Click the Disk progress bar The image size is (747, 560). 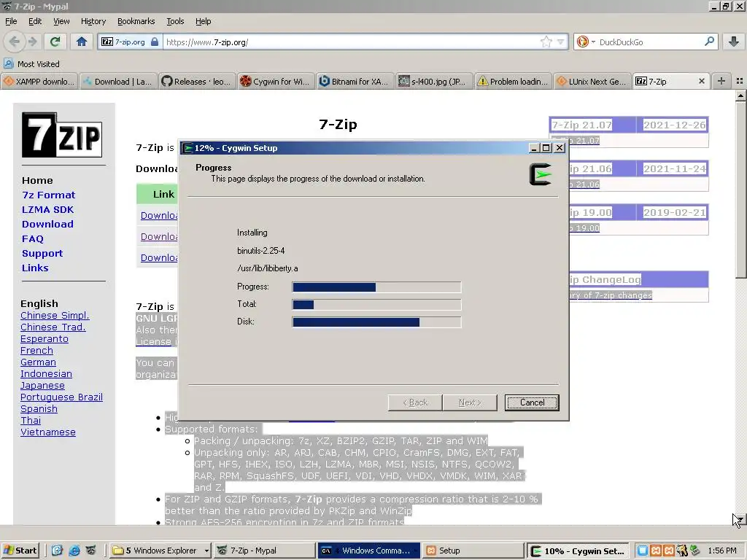click(376, 322)
